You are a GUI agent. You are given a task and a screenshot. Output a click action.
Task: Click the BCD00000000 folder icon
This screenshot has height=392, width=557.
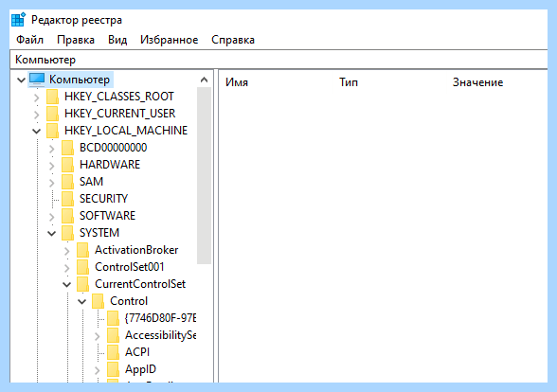67,148
